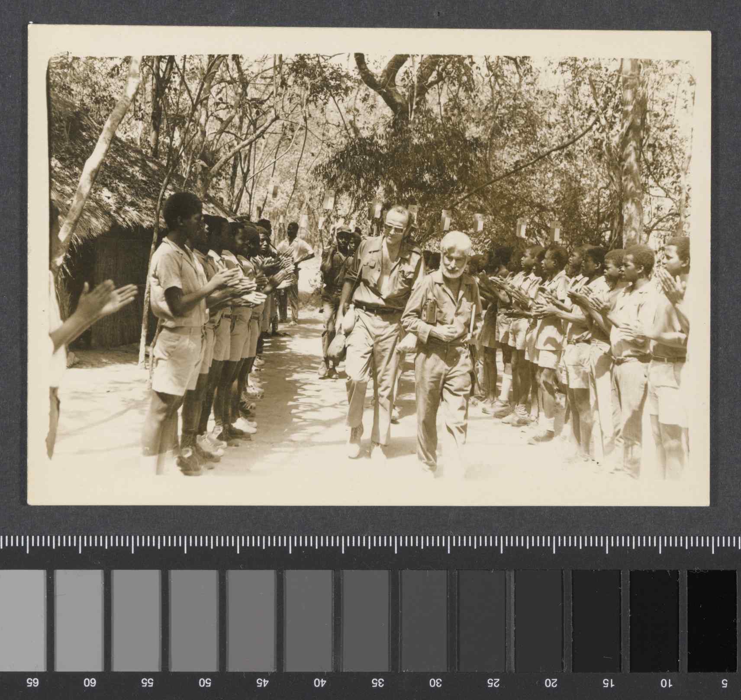Click the number label "45"
The image size is (741, 700).
(262, 683)
